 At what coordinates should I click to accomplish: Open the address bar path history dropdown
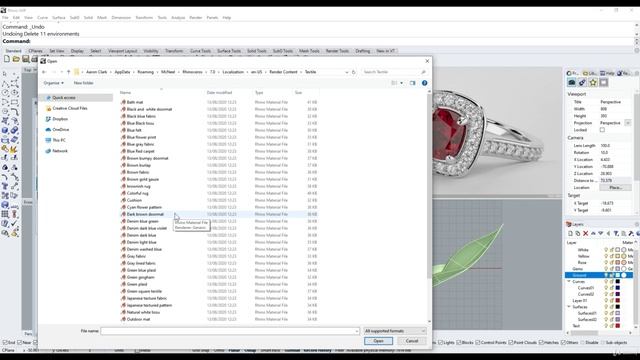point(347,72)
